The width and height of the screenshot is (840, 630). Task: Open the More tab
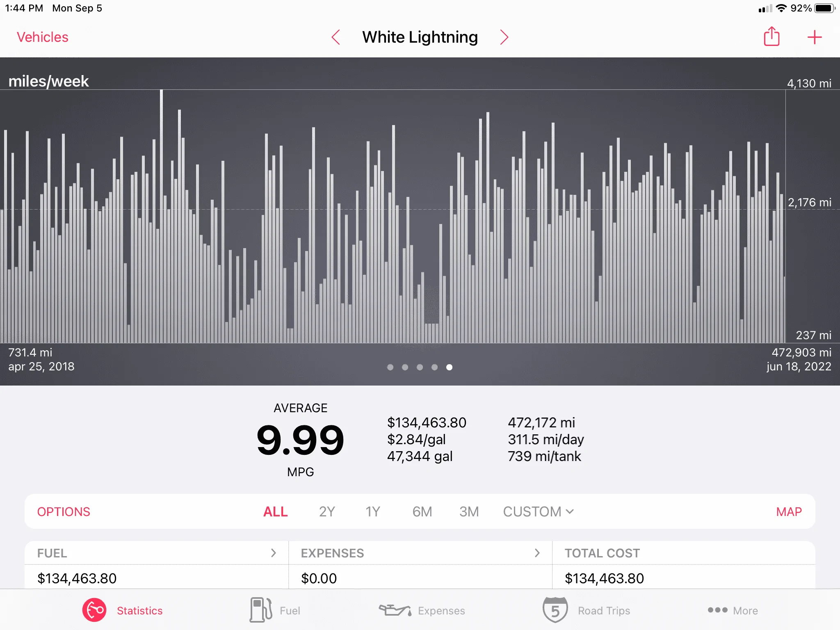pyautogui.click(x=733, y=610)
